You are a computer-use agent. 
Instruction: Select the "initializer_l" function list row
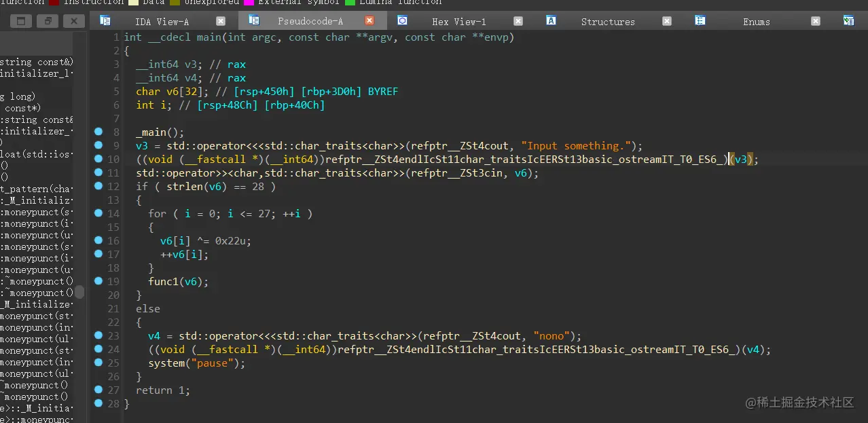pos(37,73)
